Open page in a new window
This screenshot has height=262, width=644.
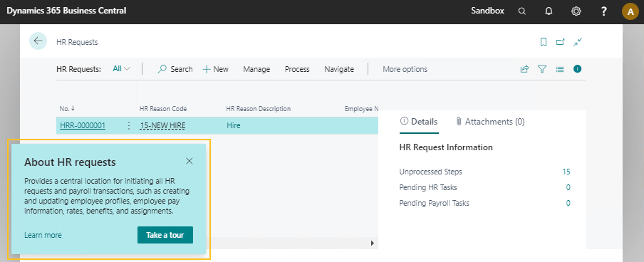(560, 42)
